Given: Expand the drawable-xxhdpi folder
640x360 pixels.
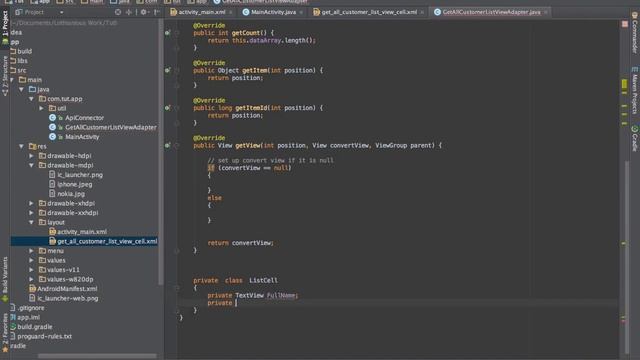Looking at the screenshot, I should pos(31,213).
